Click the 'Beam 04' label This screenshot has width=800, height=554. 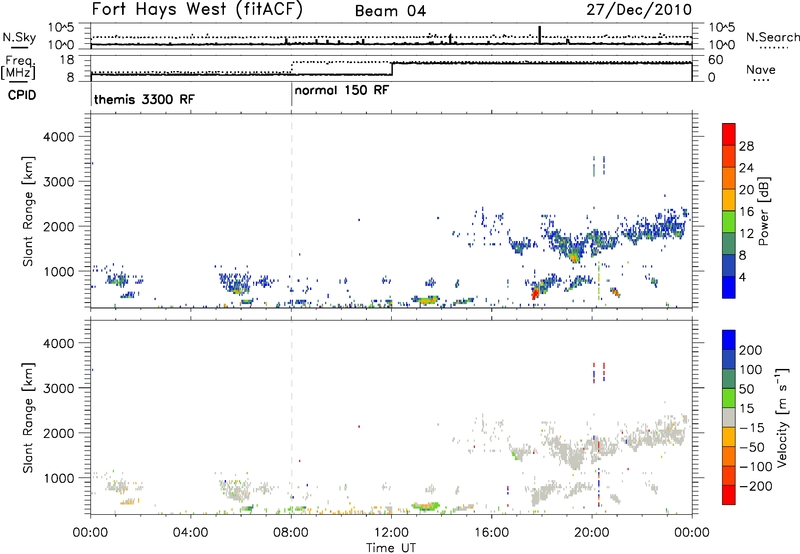click(390, 11)
